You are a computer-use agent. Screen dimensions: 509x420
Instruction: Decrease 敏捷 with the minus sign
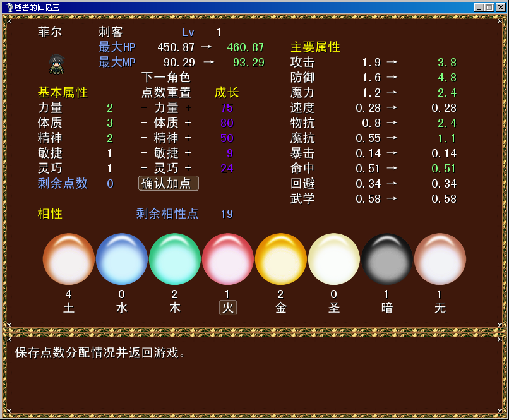pos(144,153)
